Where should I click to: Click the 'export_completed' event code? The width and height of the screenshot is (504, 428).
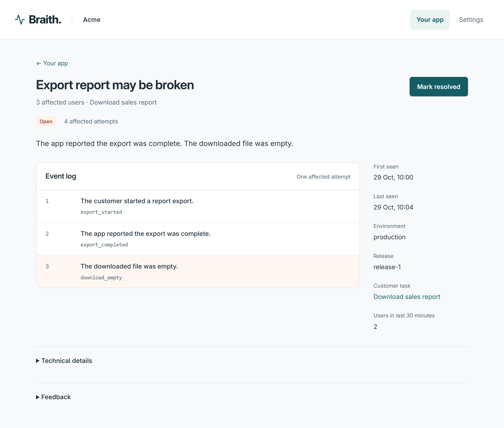[x=104, y=245]
